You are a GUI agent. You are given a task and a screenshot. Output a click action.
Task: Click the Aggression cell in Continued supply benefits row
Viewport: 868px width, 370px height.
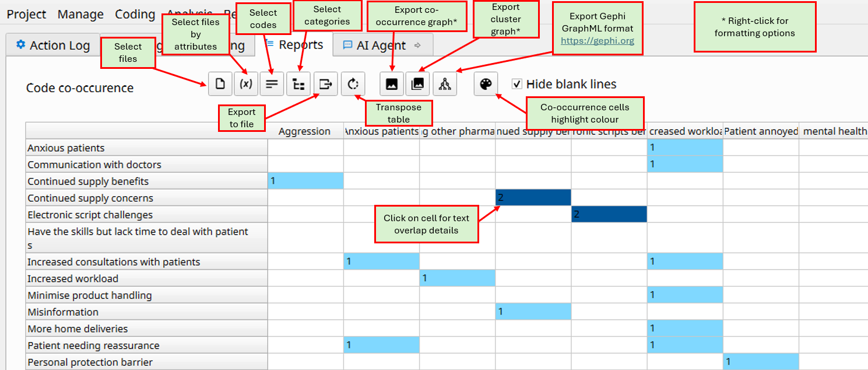(x=305, y=181)
